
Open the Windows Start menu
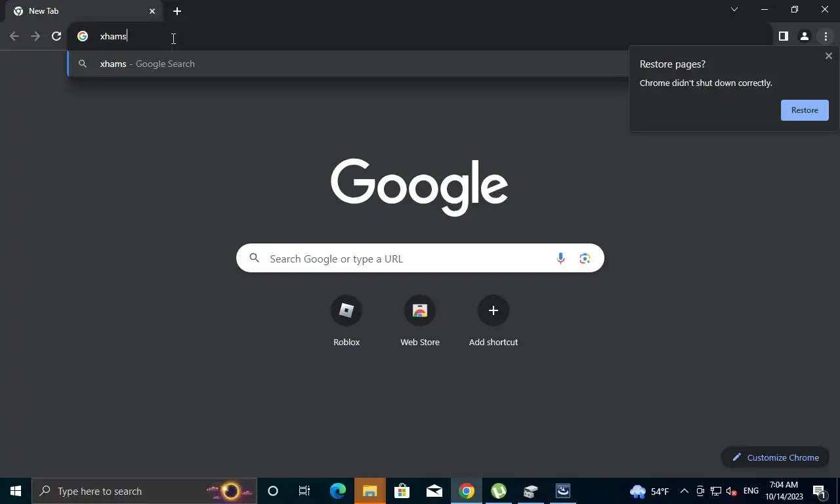tap(16, 491)
